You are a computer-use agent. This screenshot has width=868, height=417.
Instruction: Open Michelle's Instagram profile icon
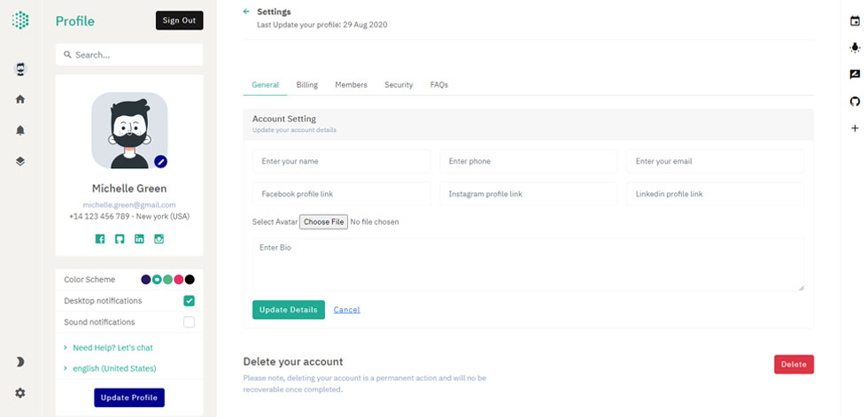159,239
